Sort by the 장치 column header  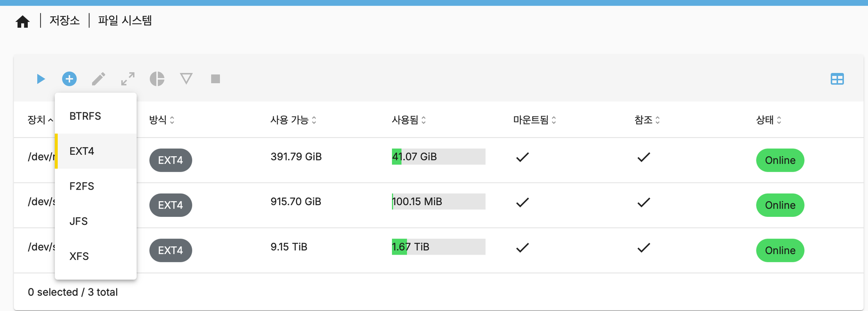(40, 120)
